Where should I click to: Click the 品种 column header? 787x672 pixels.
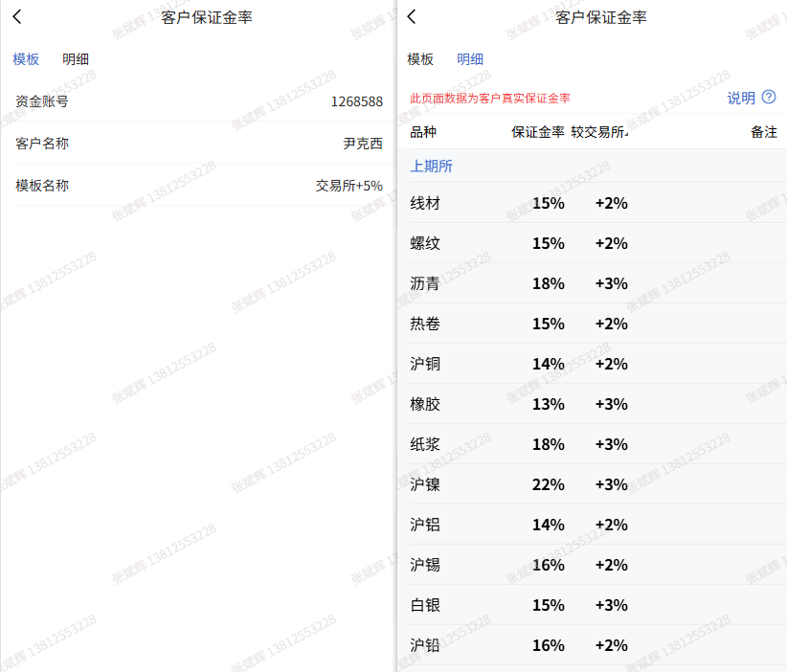click(423, 132)
